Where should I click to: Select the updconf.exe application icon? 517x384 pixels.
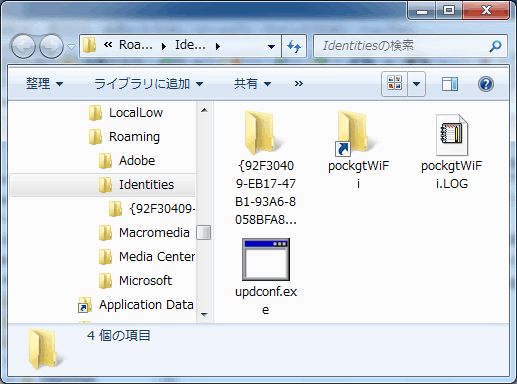266,259
